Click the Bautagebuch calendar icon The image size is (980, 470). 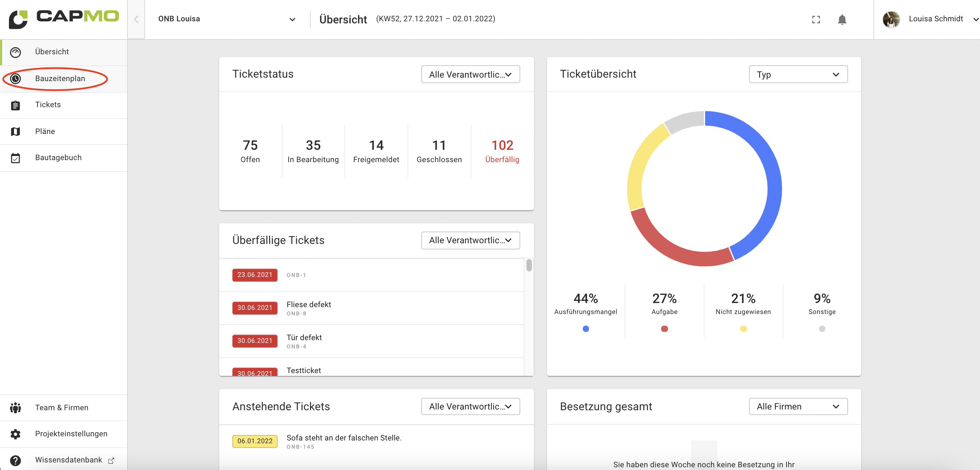(15, 158)
